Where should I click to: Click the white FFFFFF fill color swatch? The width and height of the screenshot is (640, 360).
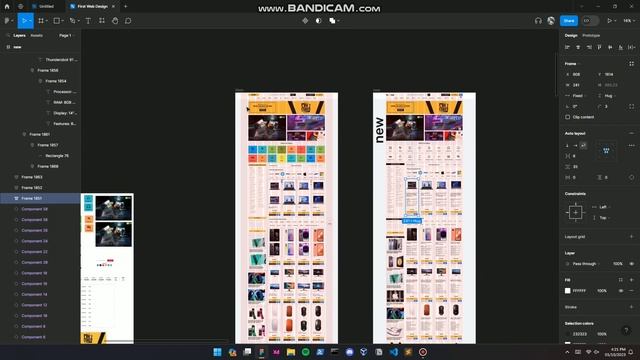[x=567, y=291]
